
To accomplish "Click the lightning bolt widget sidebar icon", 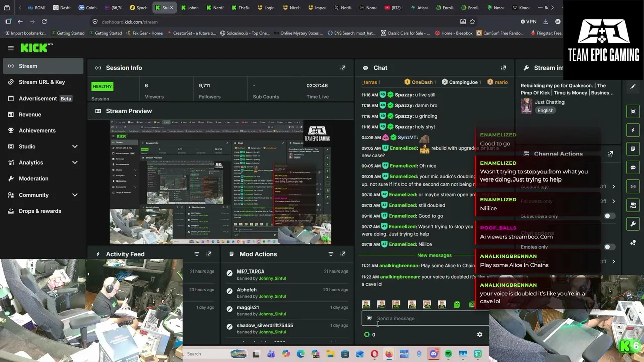I will [x=633, y=130].
